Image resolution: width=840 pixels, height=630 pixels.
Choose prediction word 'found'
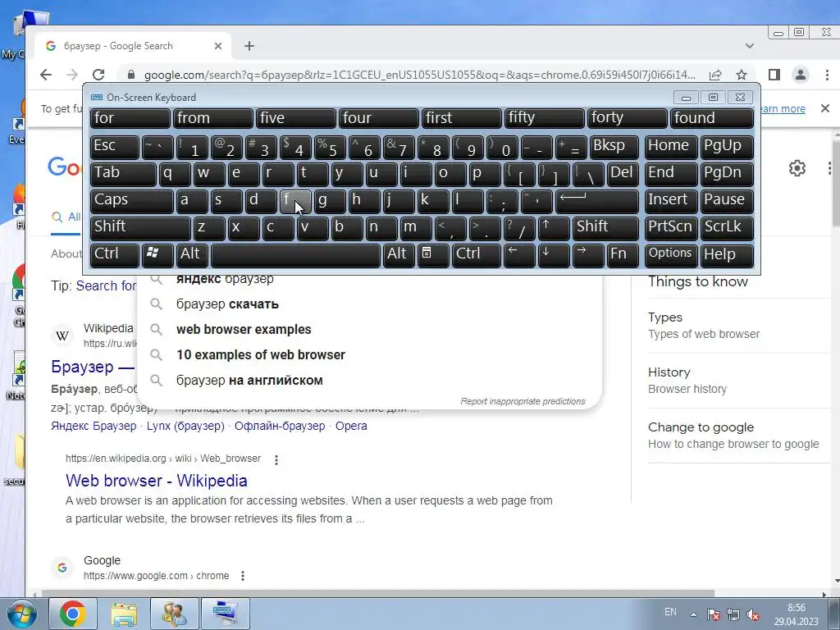712,118
